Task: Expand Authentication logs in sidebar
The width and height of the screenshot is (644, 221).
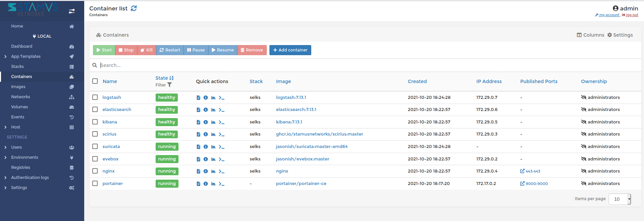Action: click(5, 178)
